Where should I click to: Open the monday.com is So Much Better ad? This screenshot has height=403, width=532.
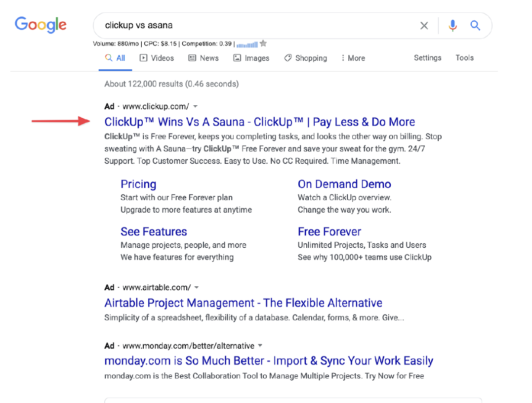(x=269, y=360)
